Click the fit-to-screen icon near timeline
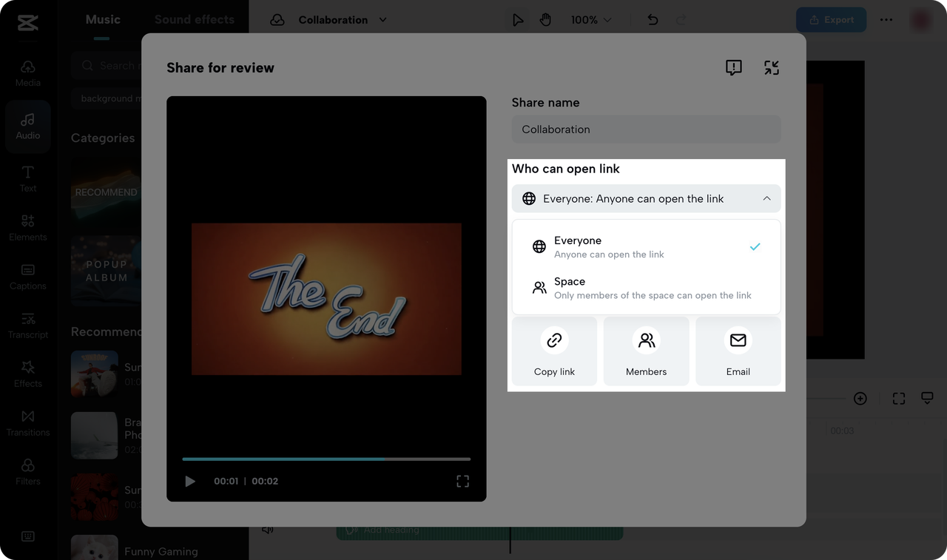 (x=899, y=399)
